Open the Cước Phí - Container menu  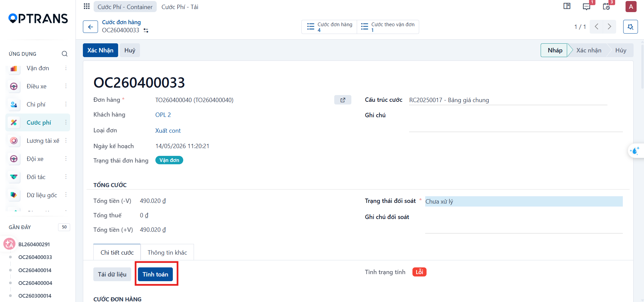[125, 7]
